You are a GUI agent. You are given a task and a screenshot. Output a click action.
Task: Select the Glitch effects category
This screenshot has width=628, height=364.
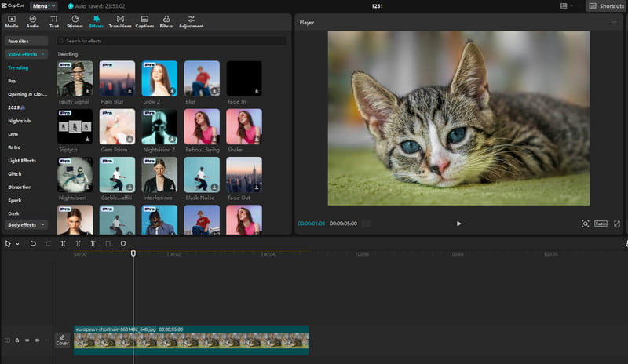click(x=14, y=174)
